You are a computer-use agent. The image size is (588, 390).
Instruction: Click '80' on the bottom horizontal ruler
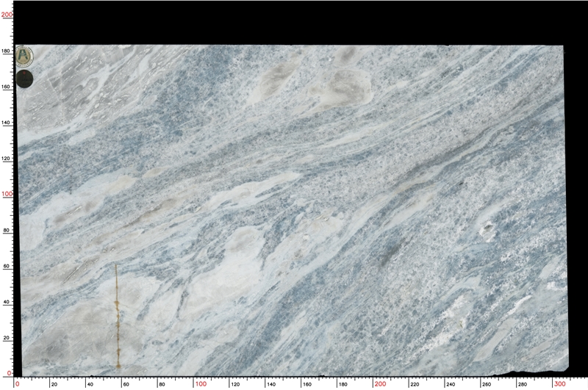coord(162,384)
